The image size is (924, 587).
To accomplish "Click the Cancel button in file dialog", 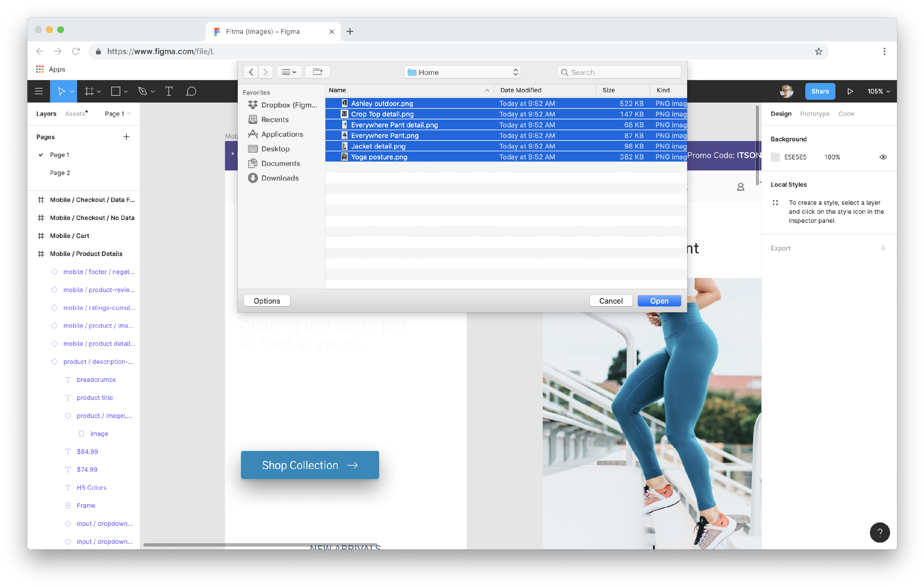I will point(610,301).
